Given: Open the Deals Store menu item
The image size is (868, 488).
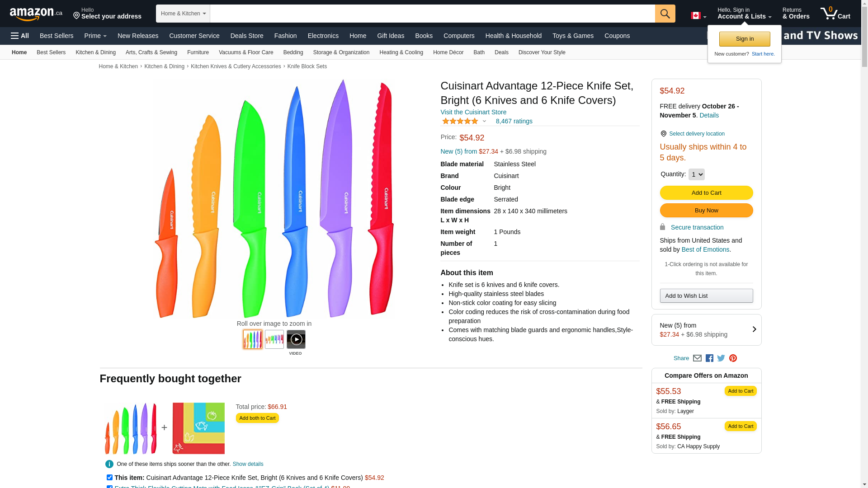Looking at the screenshot, I should (247, 36).
